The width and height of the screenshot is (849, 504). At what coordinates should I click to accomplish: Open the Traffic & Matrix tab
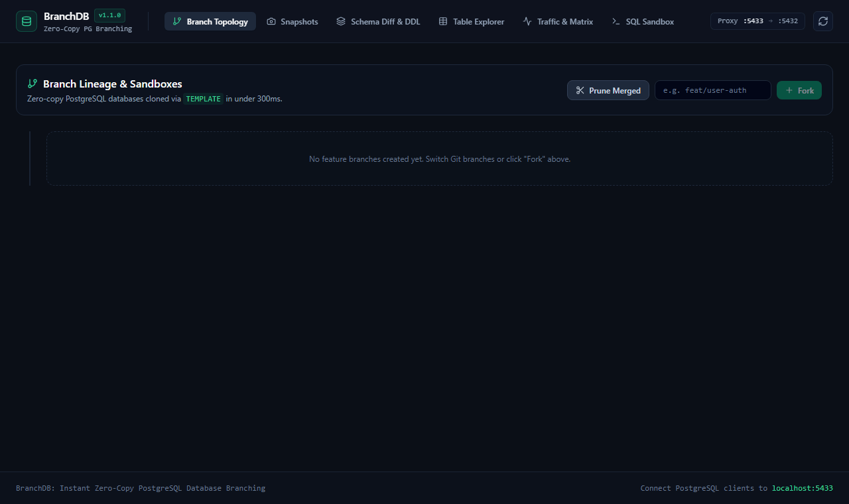(x=558, y=21)
